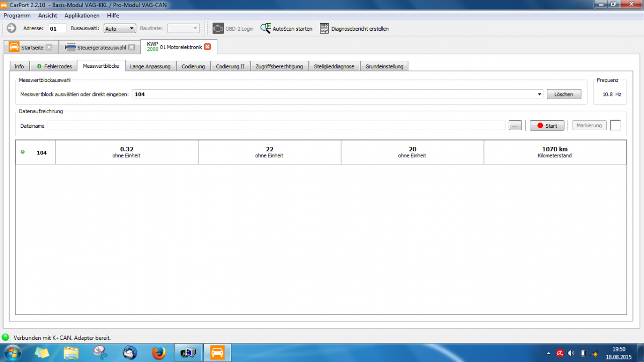The image size is (644, 362).
Task: Click the network signal tray icon
Action: coord(594,353)
